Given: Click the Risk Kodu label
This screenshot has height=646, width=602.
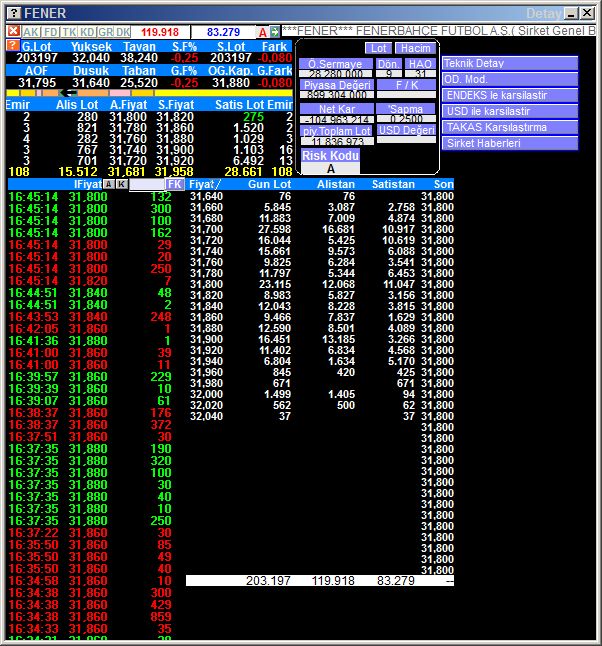Looking at the screenshot, I should (x=330, y=156).
